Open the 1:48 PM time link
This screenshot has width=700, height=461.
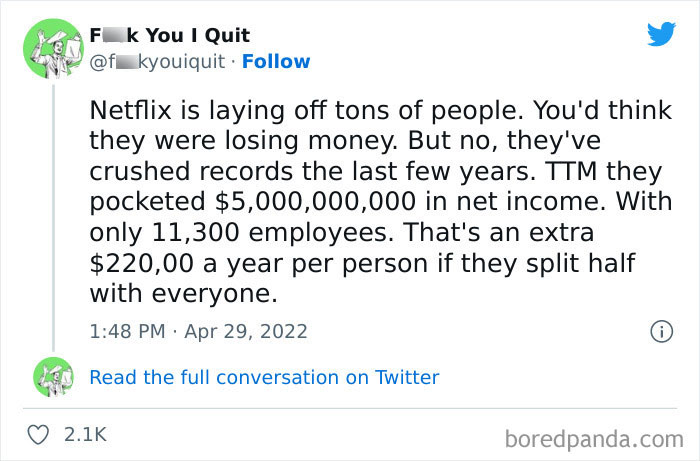coord(125,331)
